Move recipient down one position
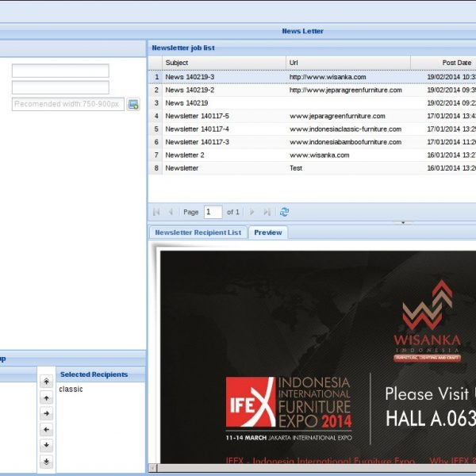Screen dimensions: 476x476 [x=47, y=445]
